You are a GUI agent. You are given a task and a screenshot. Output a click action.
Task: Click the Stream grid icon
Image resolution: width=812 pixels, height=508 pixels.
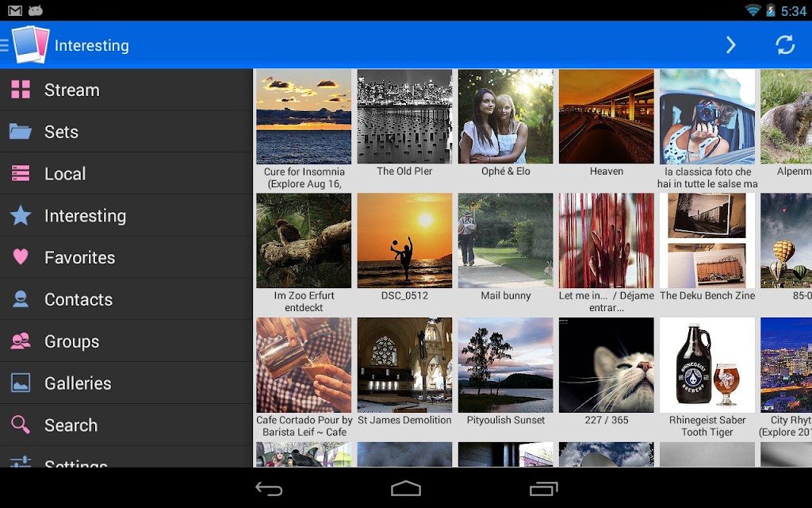pyautogui.click(x=21, y=89)
